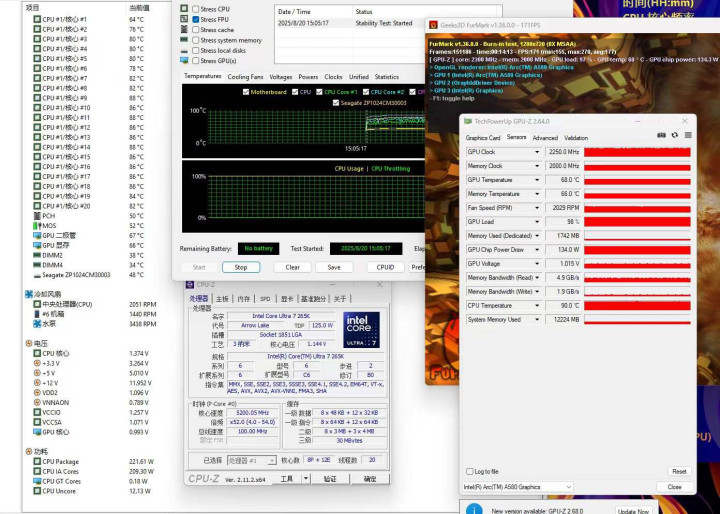
Task: Enable the Stress system memory checkbox
Action: pyautogui.click(x=196, y=40)
